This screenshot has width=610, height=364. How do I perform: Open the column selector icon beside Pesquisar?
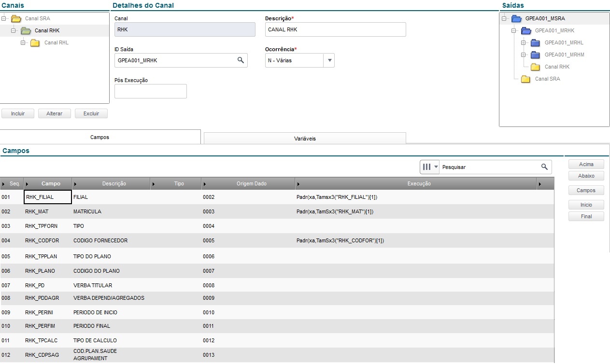[x=429, y=167]
